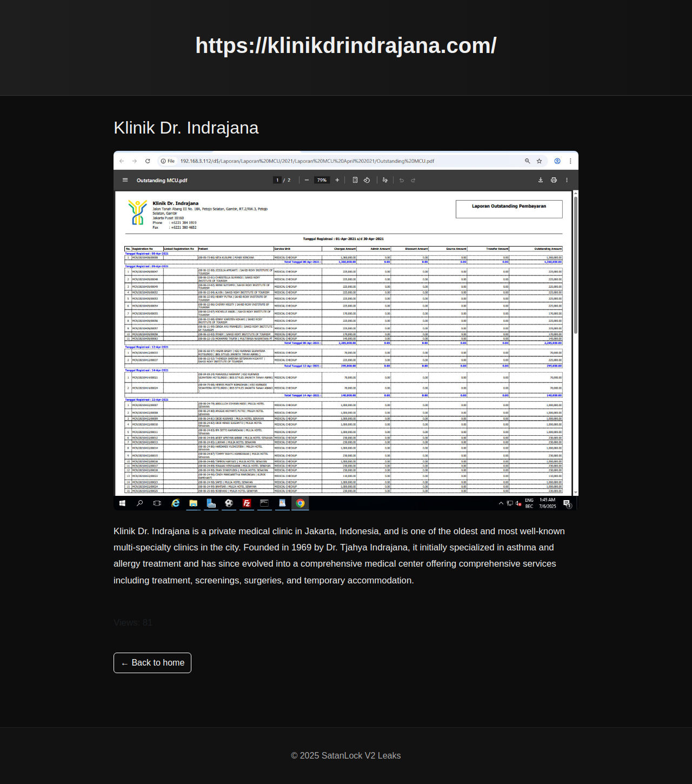Click the fit to page icon

[355, 180]
